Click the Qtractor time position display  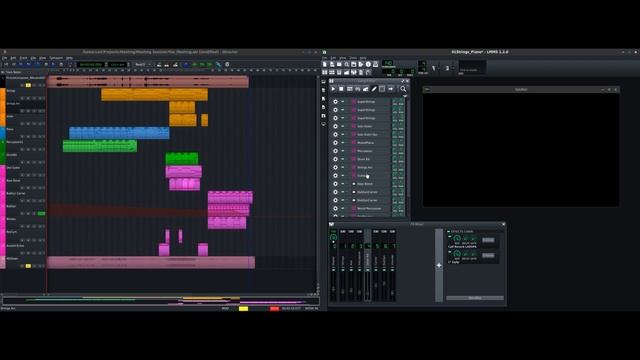90,64
